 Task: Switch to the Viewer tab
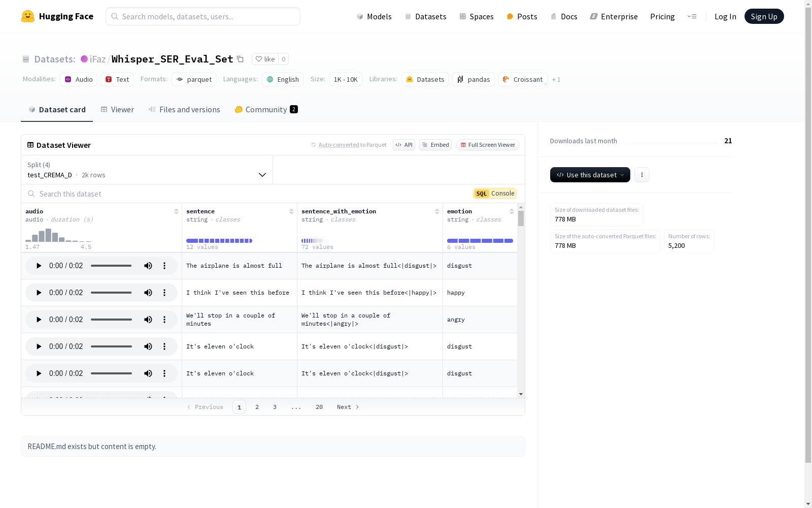[x=117, y=110]
